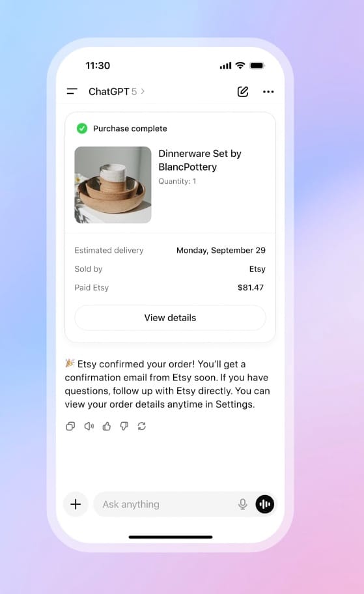Image resolution: width=364 pixels, height=594 pixels.
Task: Tap the green Purchase complete checkmark
Action: click(82, 128)
